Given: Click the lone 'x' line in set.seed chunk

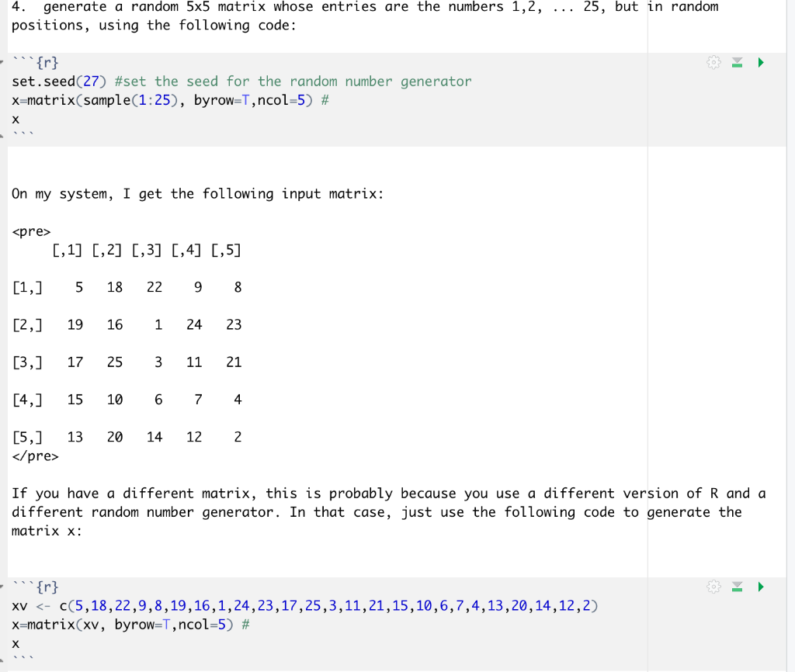Looking at the screenshot, I should pyautogui.click(x=16, y=120).
